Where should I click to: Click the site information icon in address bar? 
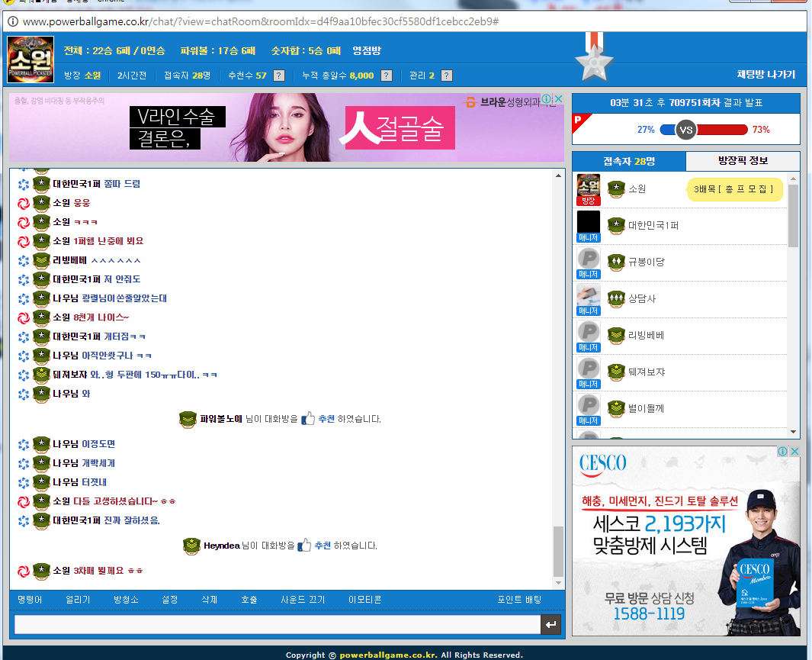point(13,21)
